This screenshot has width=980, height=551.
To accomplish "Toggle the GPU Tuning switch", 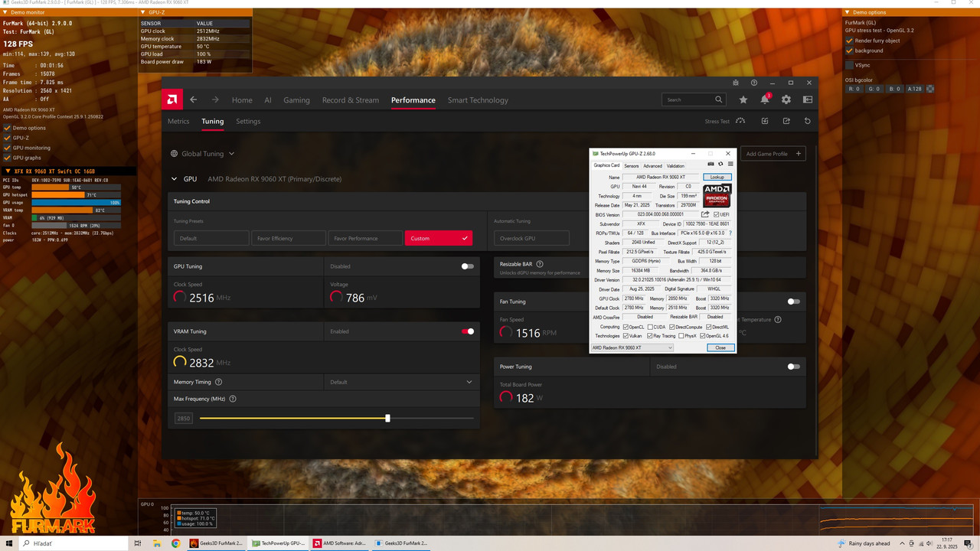I will tap(467, 266).
